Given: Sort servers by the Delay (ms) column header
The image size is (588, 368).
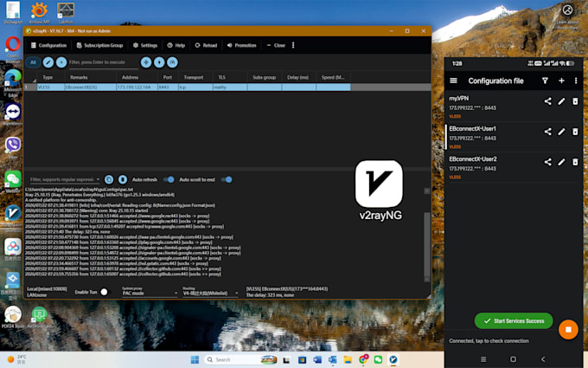Looking at the screenshot, I should (298, 77).
